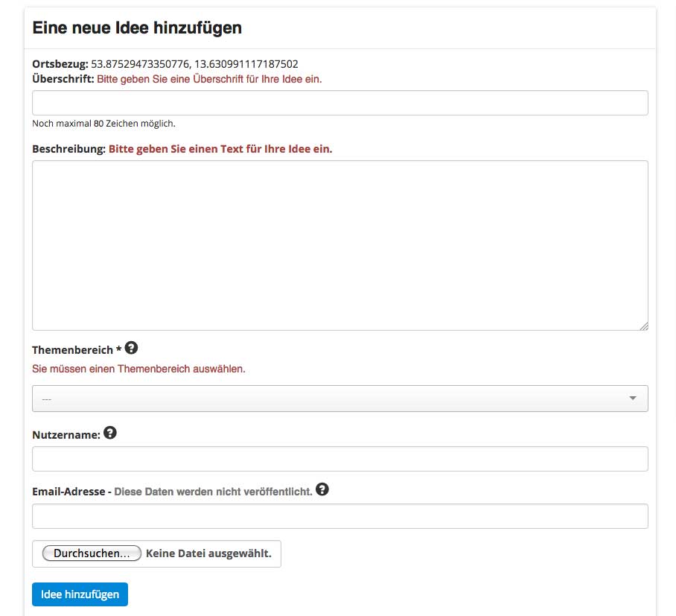Click the 'Themenbereich *' label

pos(76,350)
